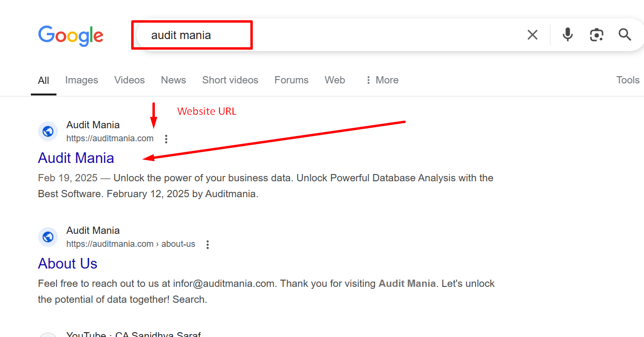Switch to the Videos tab

(129, 80)
